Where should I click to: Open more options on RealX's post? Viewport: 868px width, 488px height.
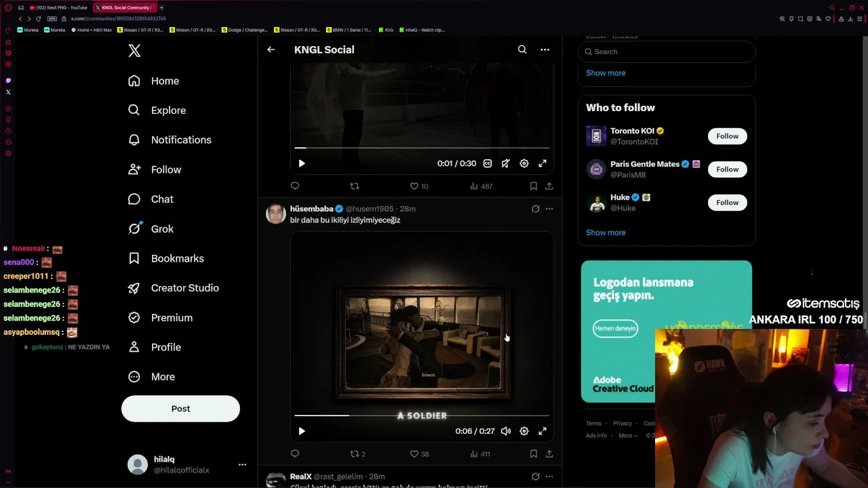point(549,476)
